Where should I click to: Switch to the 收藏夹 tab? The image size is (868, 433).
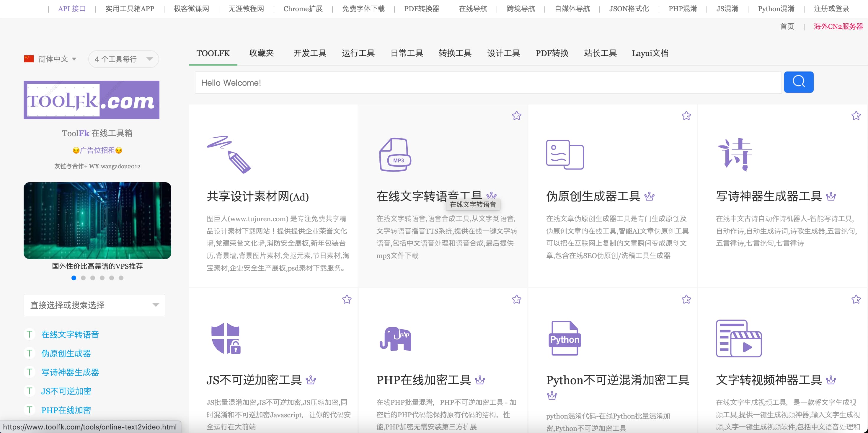point(262,53)
